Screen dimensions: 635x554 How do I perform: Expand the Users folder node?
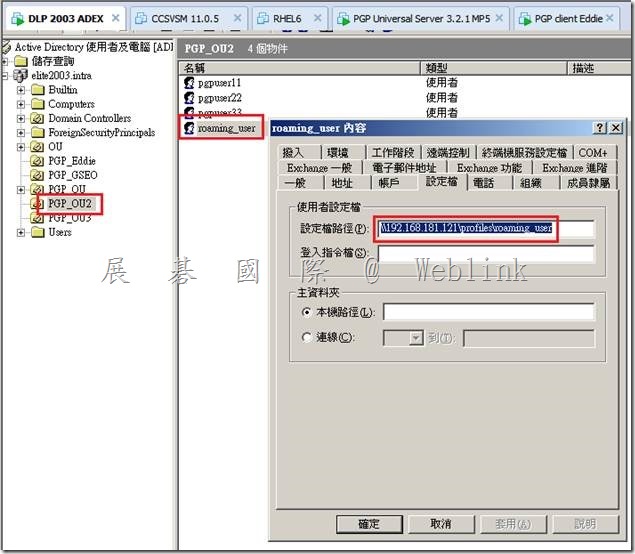click(22, 232)
